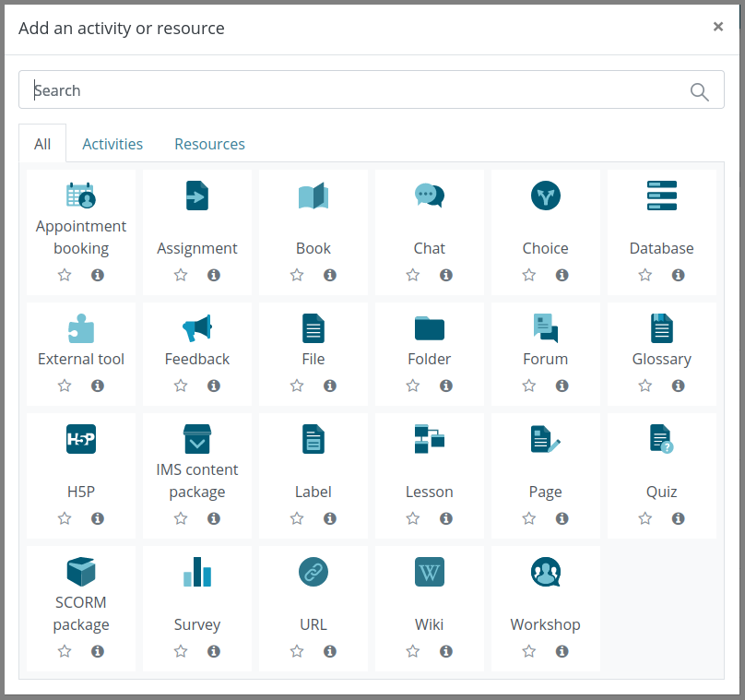Viewport: 745px width, 700px height.
Task: Show information for External tool
Action: 98,386
